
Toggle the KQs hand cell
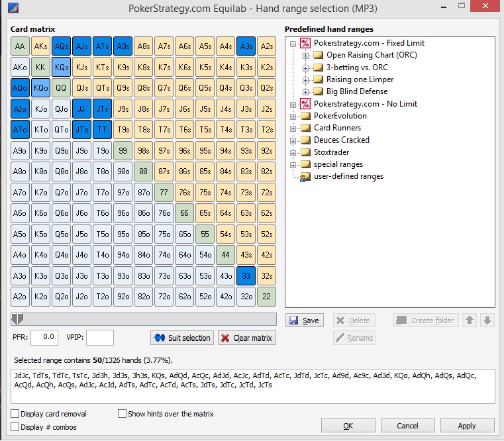tap(61, 67)
